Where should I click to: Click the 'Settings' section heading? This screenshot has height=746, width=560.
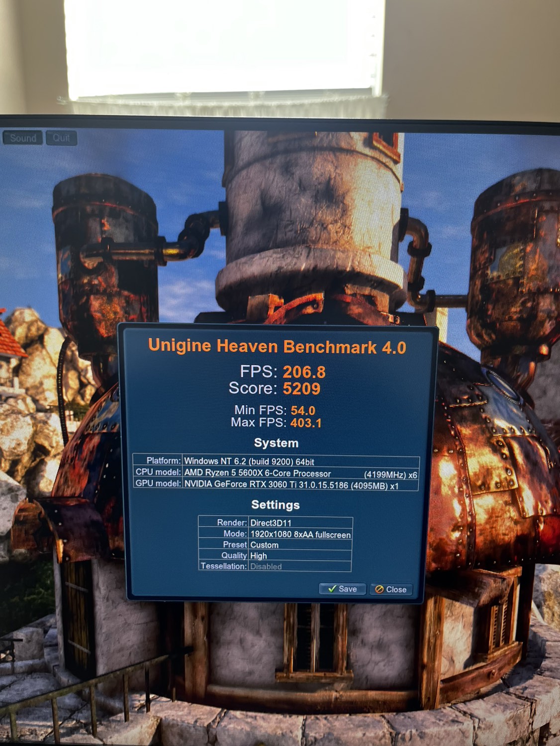point(276,505)
